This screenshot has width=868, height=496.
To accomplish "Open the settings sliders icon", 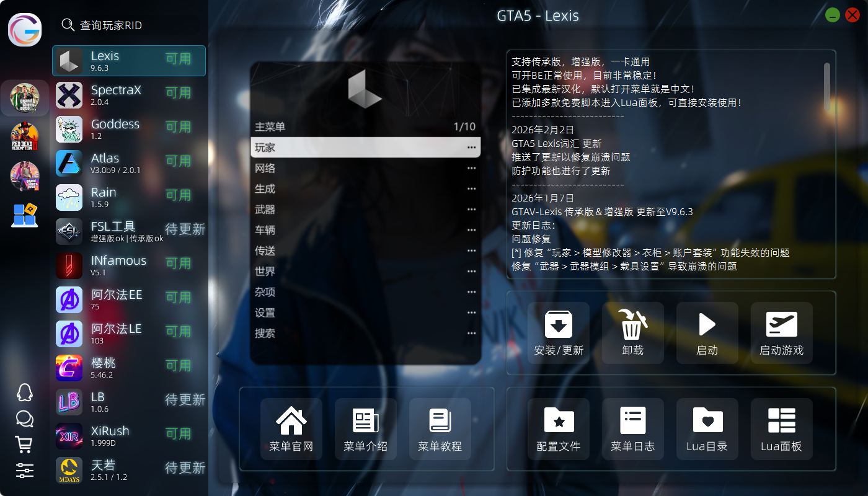I will (x=24, y=471).
